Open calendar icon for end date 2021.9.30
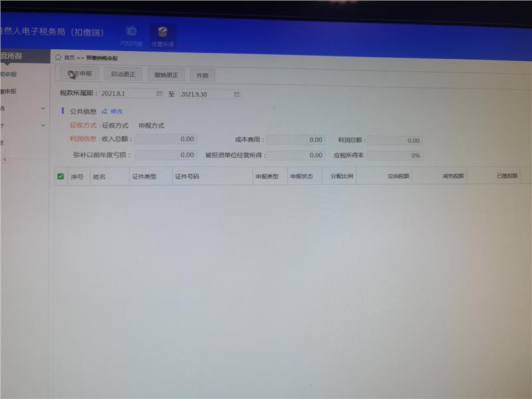 pyautogui.click(x=236, y=94)
